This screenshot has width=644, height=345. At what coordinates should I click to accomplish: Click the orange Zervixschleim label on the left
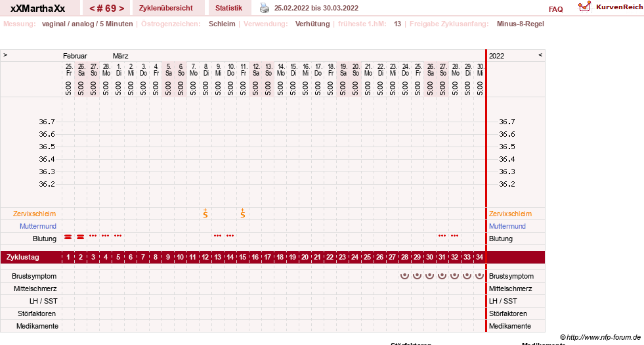coord(34,214)
